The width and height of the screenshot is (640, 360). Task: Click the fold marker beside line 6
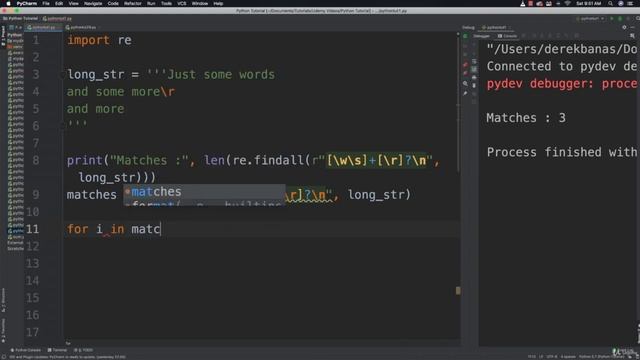[x=62, y=126]
